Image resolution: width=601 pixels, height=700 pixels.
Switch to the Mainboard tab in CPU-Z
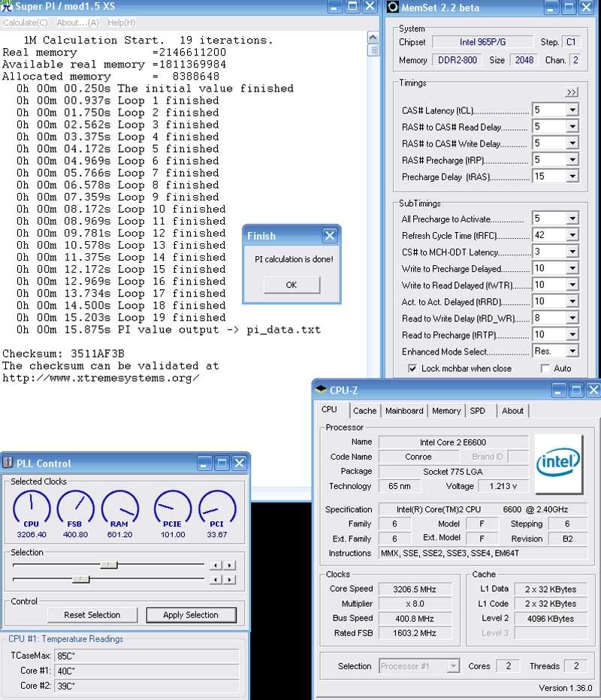pos(404,411)
